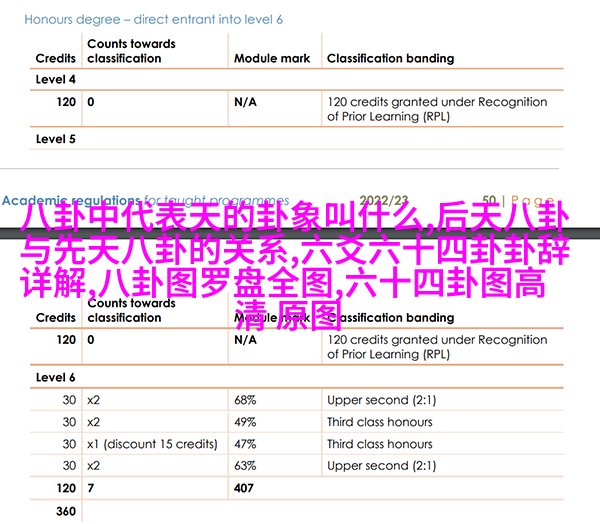Click the total weighting value '7'
This screenshot has width=600, height=524.
[90, 488]
